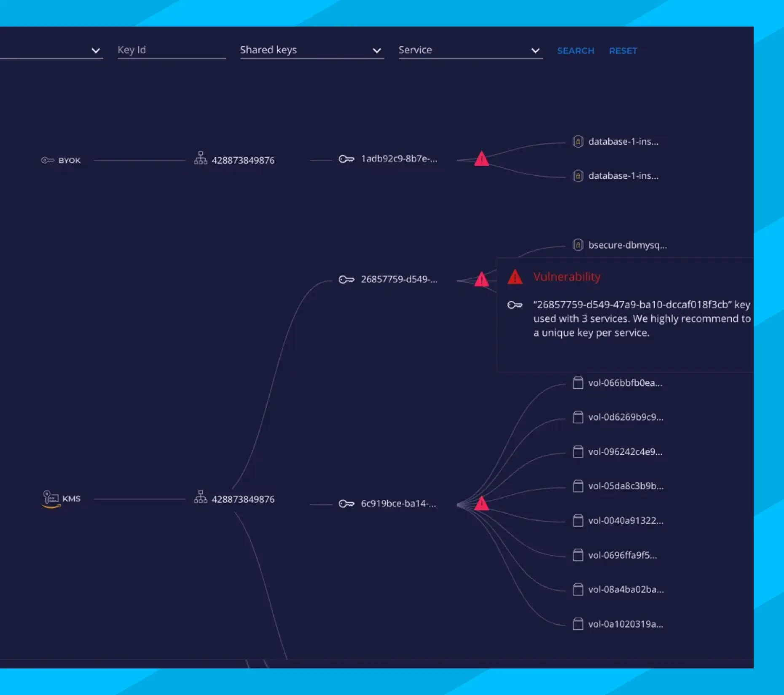Click volume icon for vol-096242c4e9
Viewport: 784px width, 695px height.
pyautogui.click(x=578, y=452)
